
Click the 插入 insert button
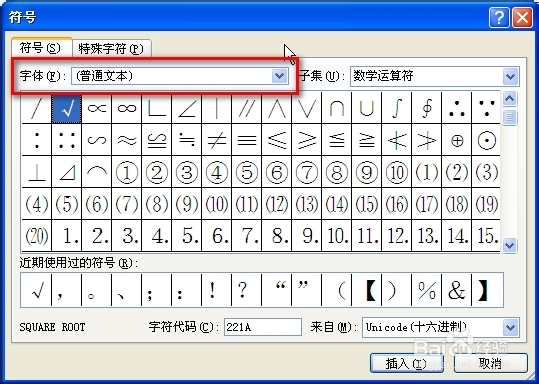tap(406, 363)
